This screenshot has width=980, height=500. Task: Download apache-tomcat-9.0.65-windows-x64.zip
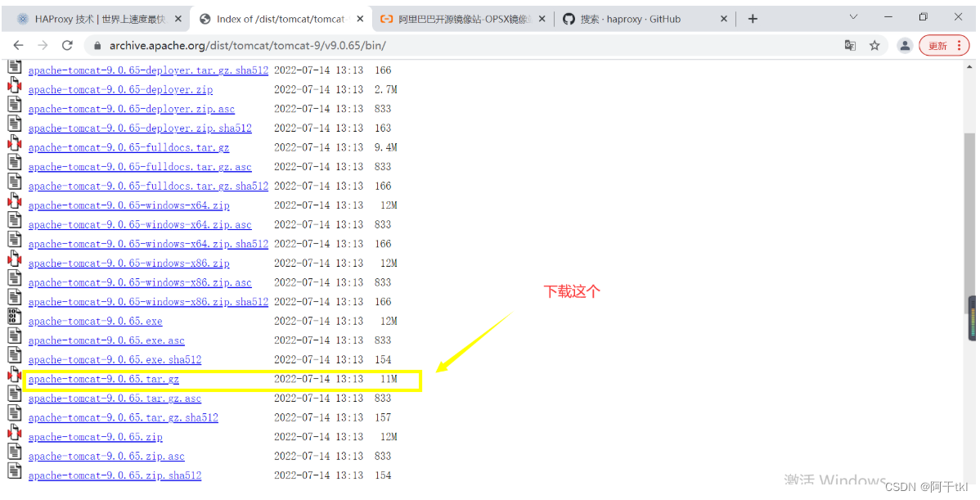coord(128,205)
